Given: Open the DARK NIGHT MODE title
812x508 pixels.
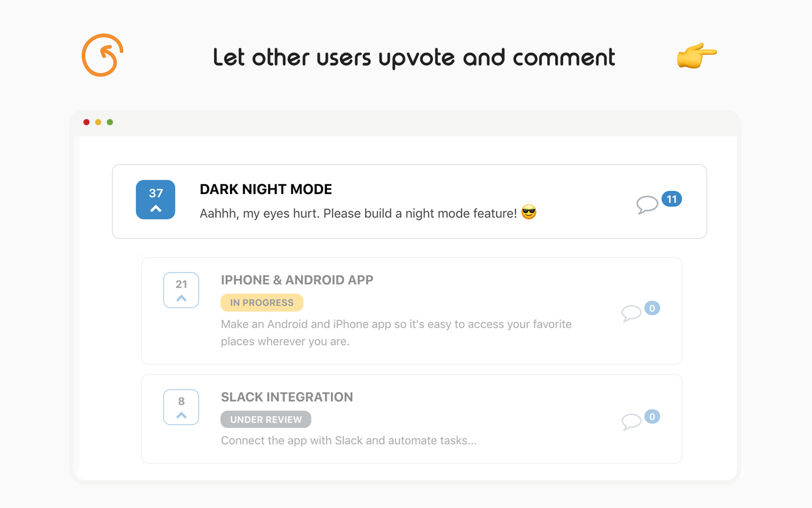Looking at the screenshot, I should coord(266,189).
